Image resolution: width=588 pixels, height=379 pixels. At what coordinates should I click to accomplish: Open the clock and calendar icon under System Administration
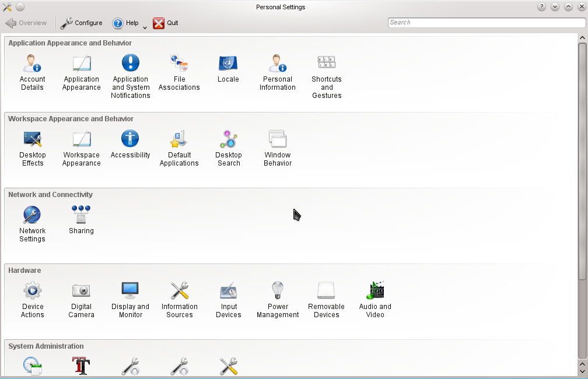click(x=33, y=366)
